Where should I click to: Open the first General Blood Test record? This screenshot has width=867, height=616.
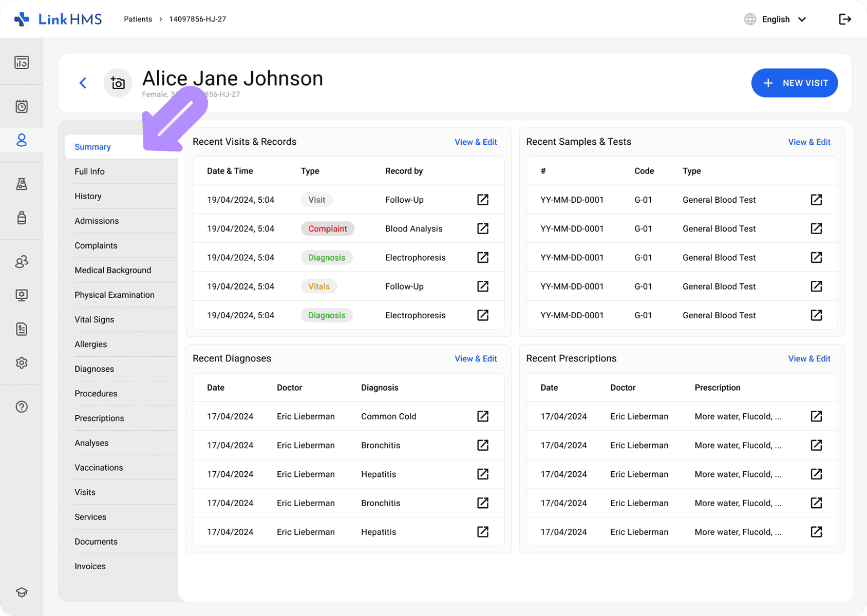816,200
